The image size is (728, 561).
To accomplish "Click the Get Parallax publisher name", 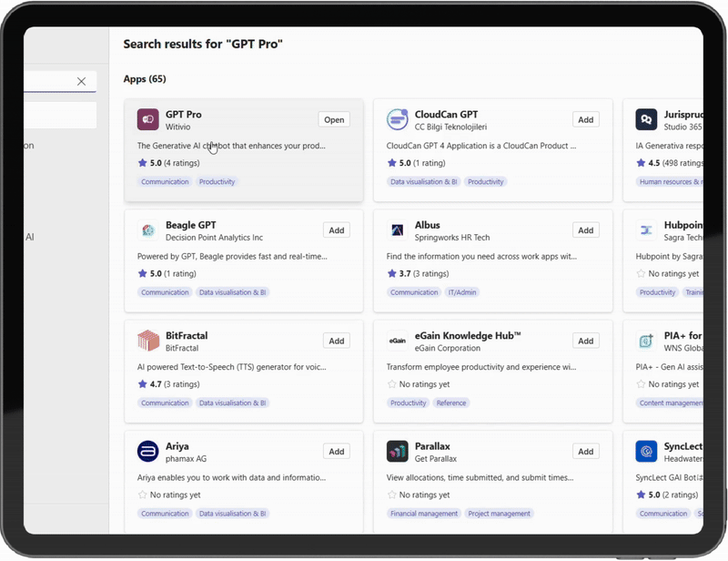I will (436, 459).
